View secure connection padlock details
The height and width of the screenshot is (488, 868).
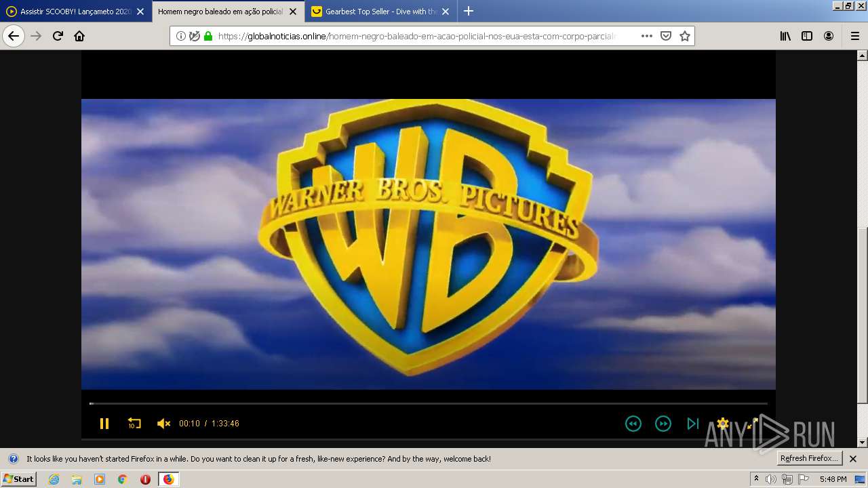point(208,36)
